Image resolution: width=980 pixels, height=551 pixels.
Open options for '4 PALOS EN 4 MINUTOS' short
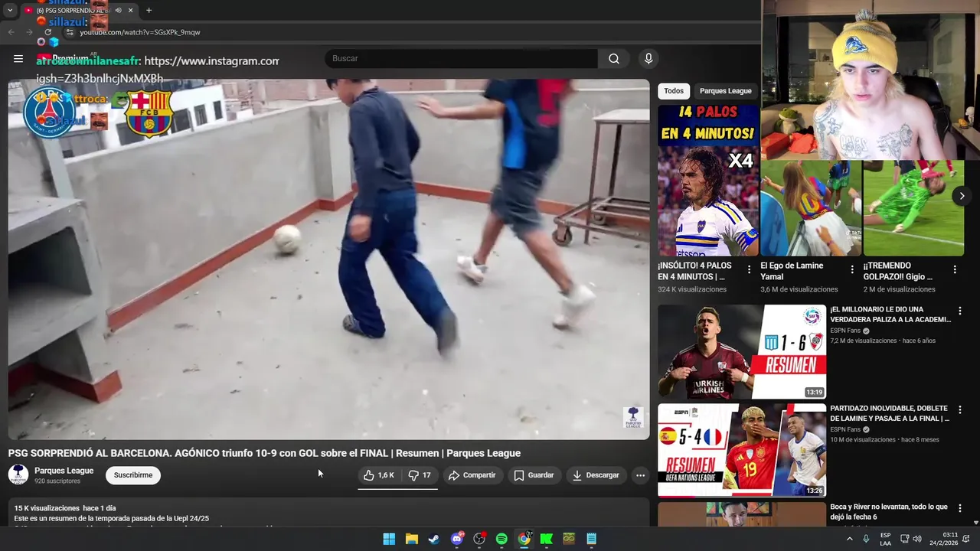[x=750, y=269]
